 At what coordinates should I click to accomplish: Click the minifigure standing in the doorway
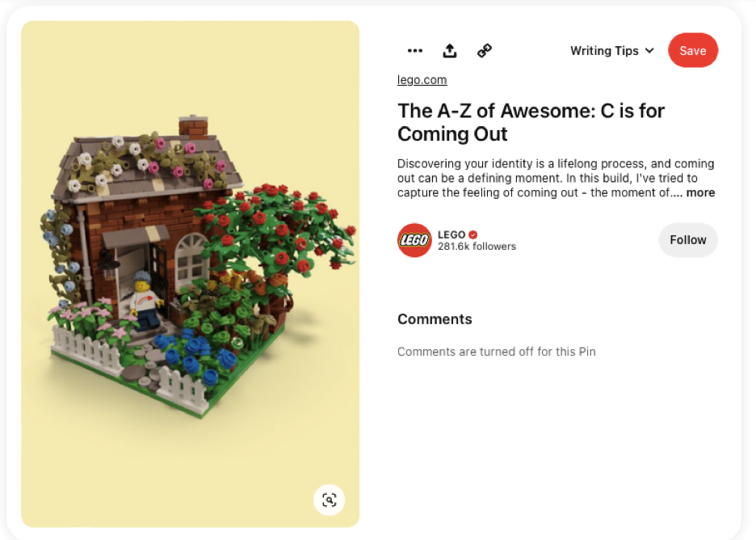(x=144, y=300)
